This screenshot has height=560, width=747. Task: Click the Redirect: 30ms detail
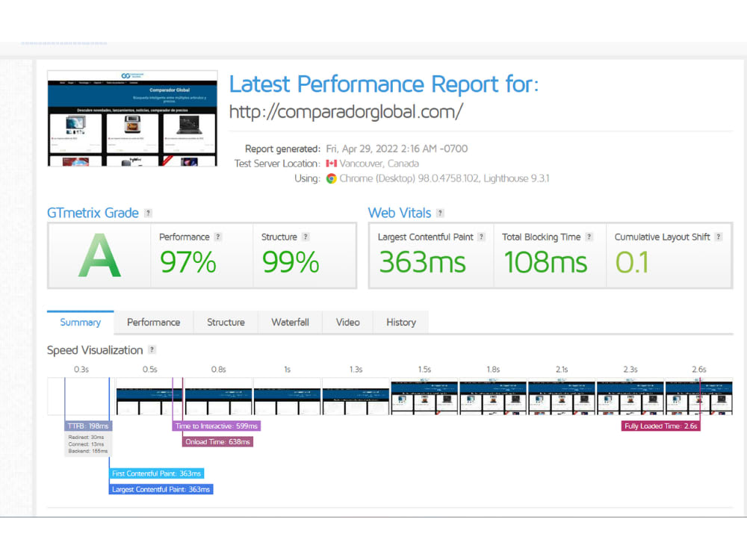[x=86, y=437]
